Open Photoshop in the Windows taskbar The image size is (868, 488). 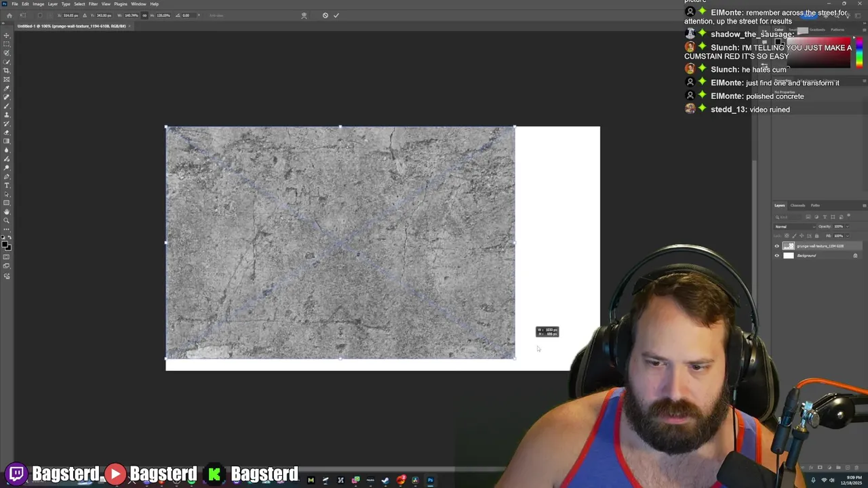pyautogui.click(x=430, y=481)
